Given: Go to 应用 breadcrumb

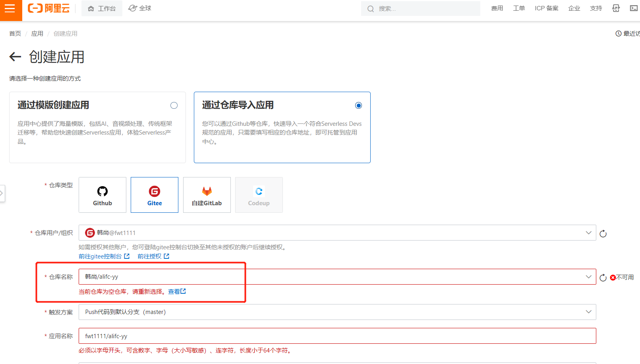Looking at the screenshot, I should click(37, 34).
